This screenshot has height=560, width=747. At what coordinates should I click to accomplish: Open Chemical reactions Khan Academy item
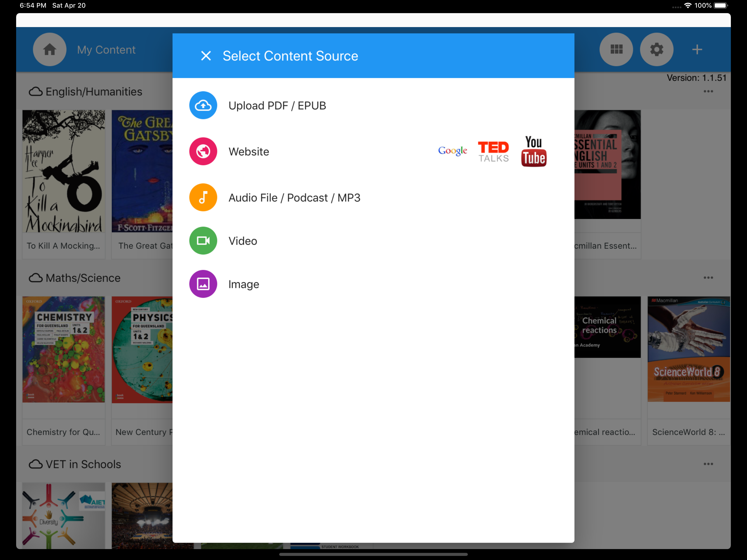click(x=607, y=327)
